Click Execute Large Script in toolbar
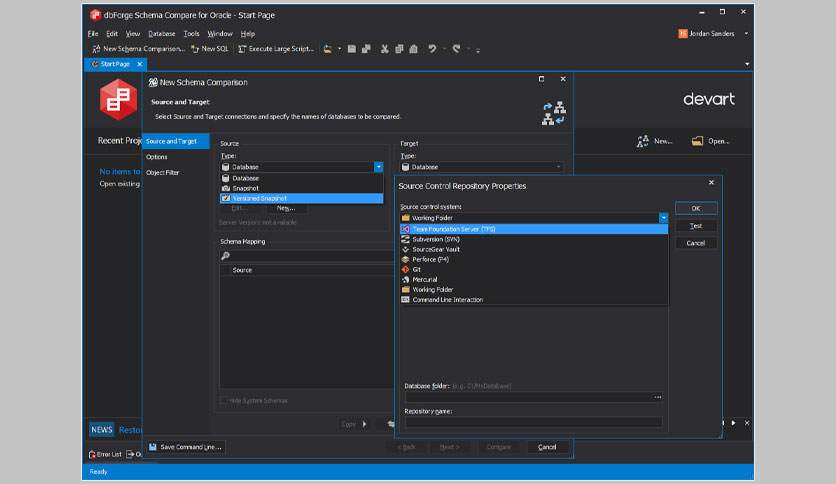Image resolution: width=836 pixels, height=484 pixels. coord(276,49)
